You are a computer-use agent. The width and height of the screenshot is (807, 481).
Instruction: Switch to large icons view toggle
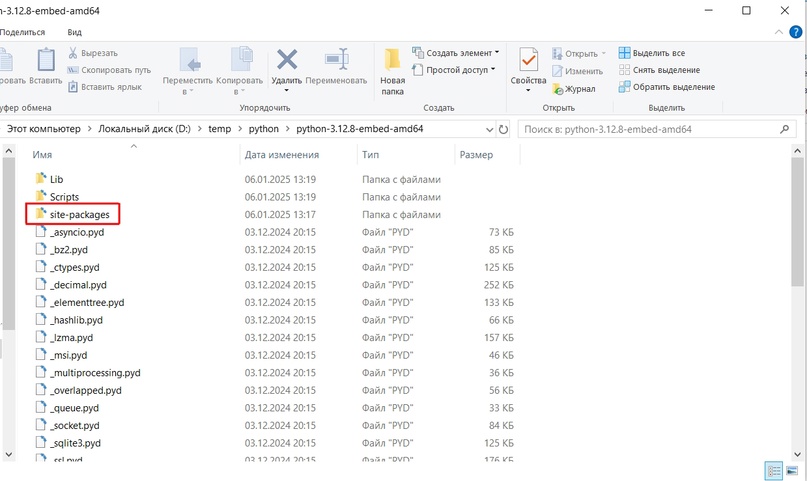794,470
